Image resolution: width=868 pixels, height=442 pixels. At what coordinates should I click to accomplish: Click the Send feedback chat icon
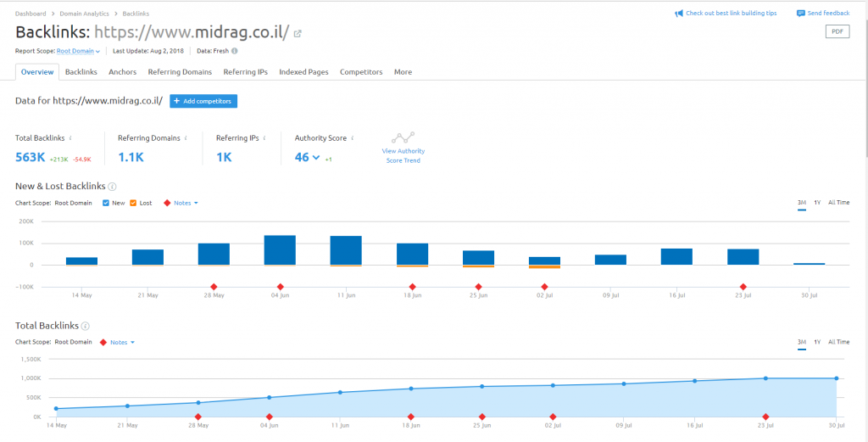(x=800, y=14)
